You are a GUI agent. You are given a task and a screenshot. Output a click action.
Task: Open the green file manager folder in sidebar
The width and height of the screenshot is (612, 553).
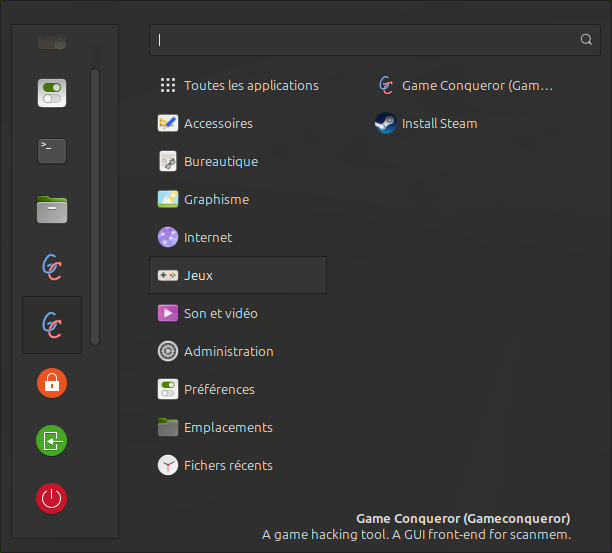[52, 209]
